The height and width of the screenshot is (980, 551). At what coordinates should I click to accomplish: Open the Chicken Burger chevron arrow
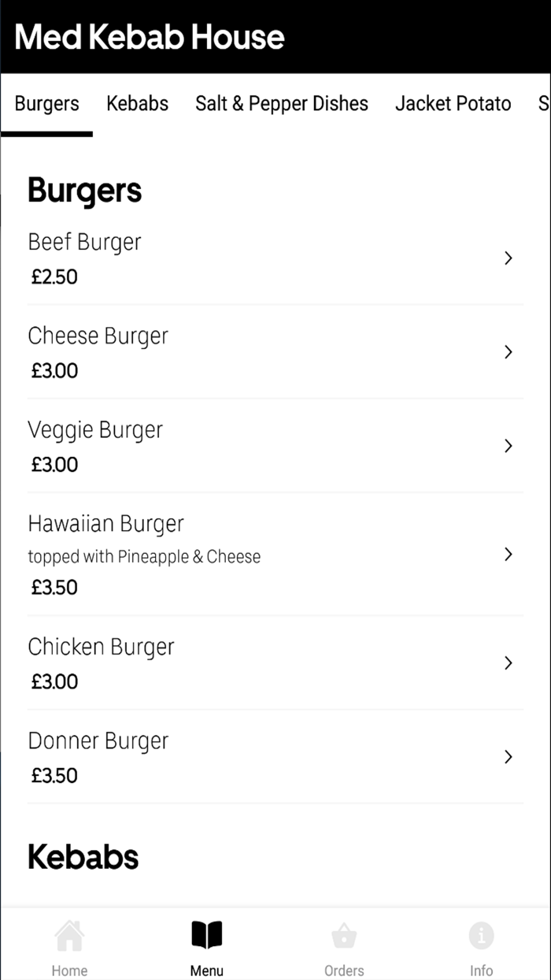click(x=508, y=663)
